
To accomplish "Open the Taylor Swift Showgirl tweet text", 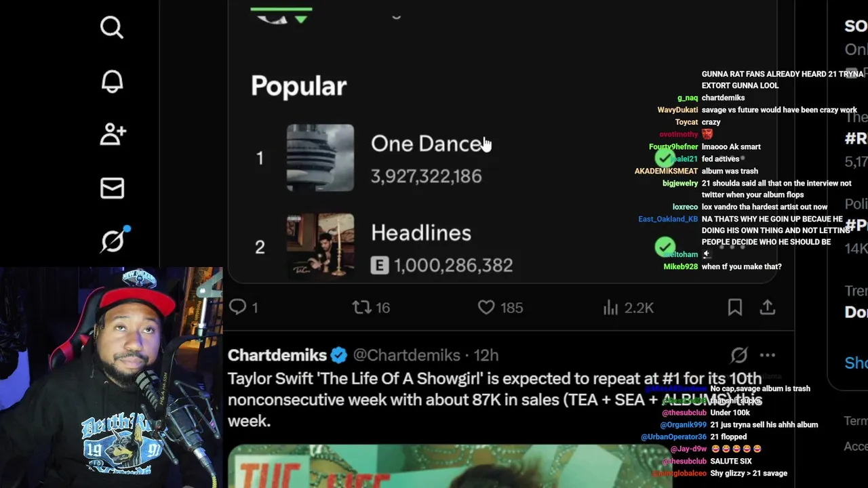I will [x=495, y=399].
